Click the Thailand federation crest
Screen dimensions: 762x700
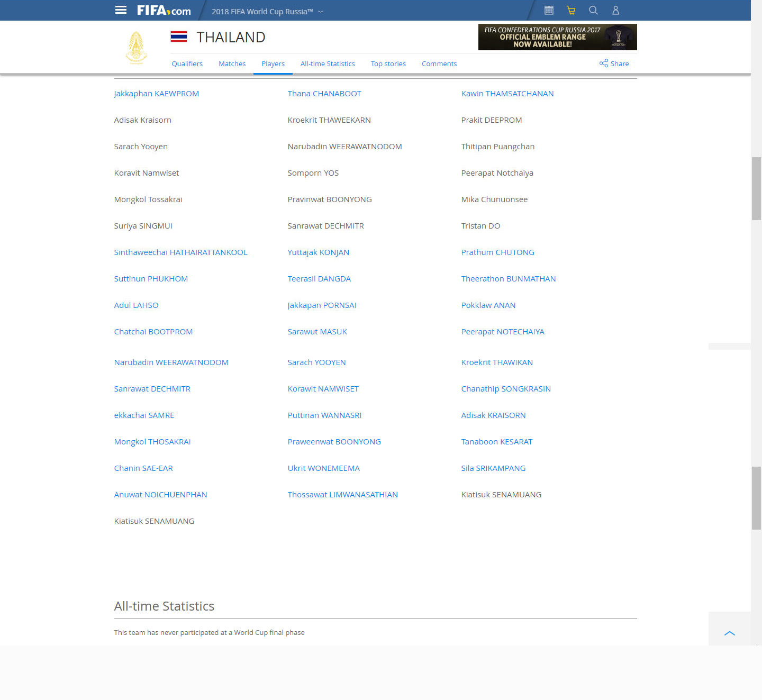[x=137, y=48]
